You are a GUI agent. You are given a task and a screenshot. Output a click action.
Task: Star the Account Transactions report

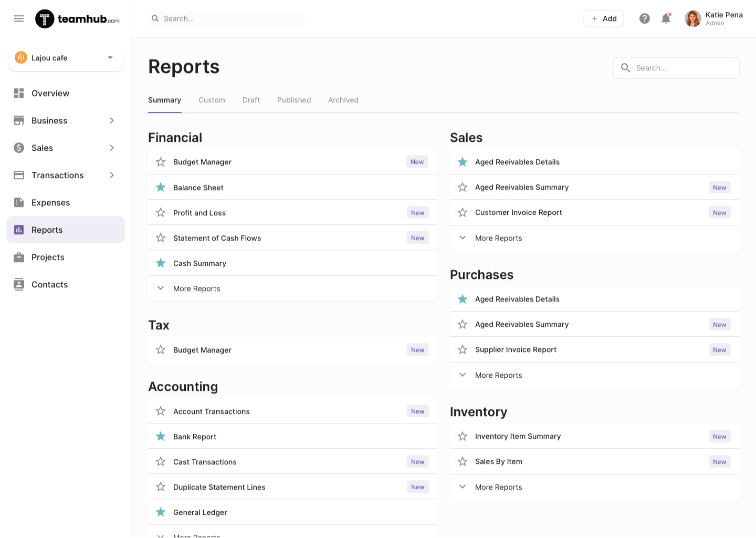[x=161, y=411]
